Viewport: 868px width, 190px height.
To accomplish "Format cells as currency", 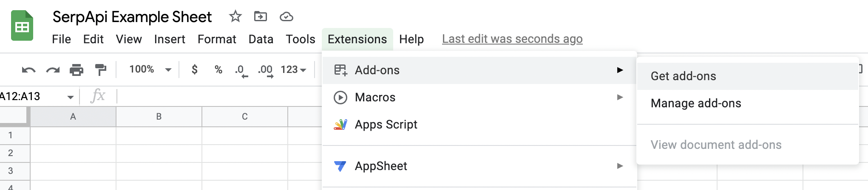I will point(195,70).
